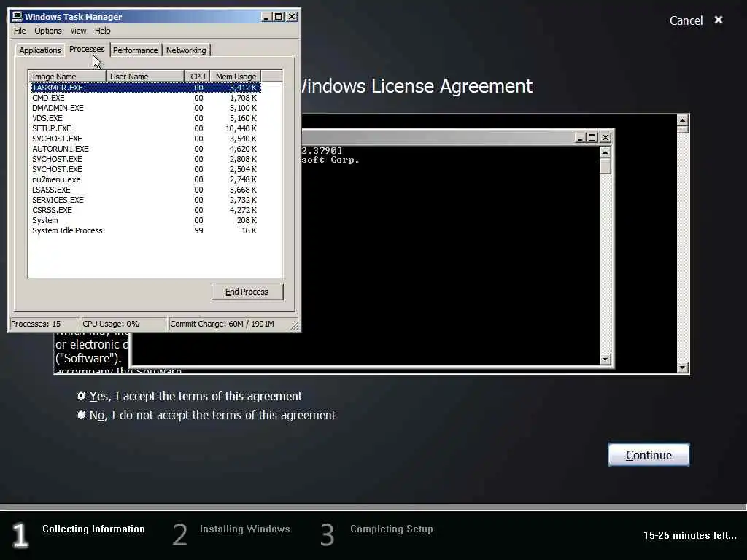
Task: Open the Help menu in Task Manager
Action: pyautogui.click(x=102, y=31)
